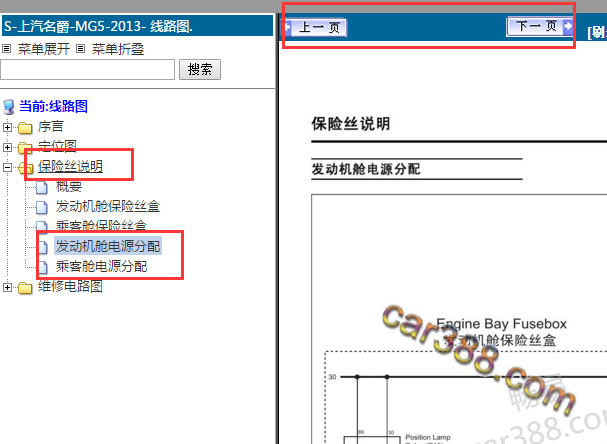Image resolution: width=607 pixels, height=444 pixels.
Task: Click the 发动机舱电源分配 section heading
Action: (366, 169)
